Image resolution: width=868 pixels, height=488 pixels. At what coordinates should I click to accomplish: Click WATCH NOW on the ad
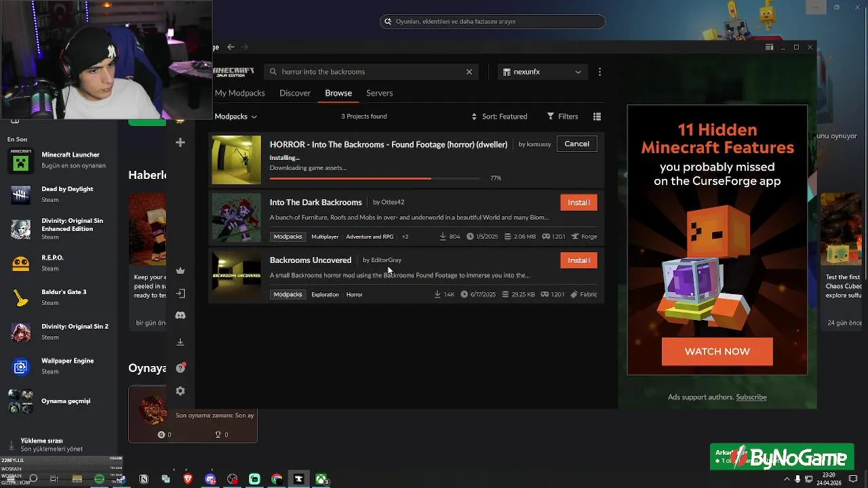coord(717,352)
